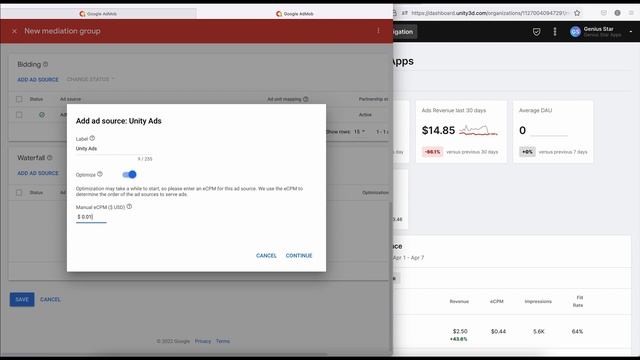
Task: Open vertical dots menu in Unity header
Action: click(x=555, y=32)
